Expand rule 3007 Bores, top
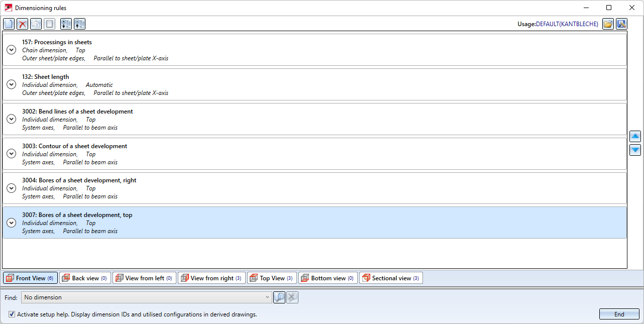Image resolution: width=644 pixels, height=324 pixels. [x=11, y=223]
